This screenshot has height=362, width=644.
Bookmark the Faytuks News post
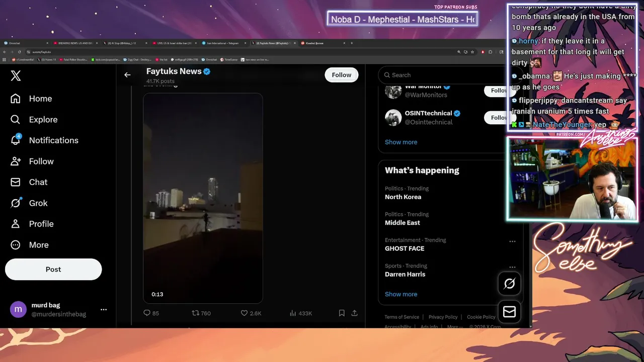342,313
